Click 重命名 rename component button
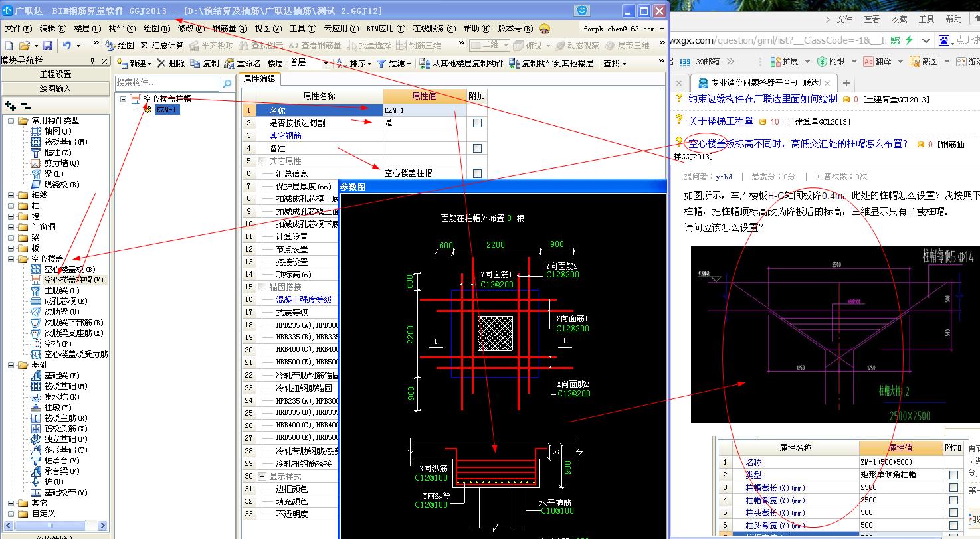This screenshot has width=980, height=539. [x=243, y=64]
